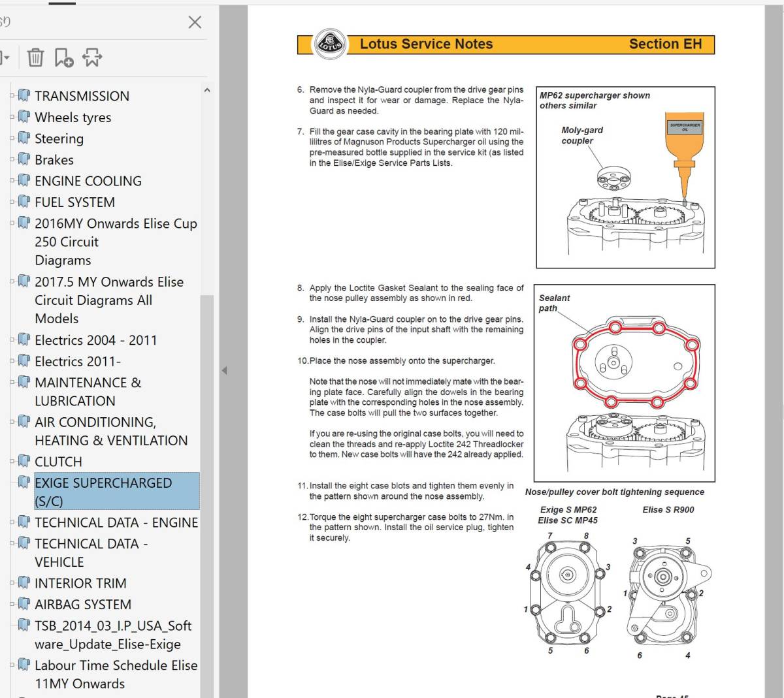
Task: Click the TSB_2014_03 bookmark ribbon icon
Action: pyautogui.click(x=24, y=625)
